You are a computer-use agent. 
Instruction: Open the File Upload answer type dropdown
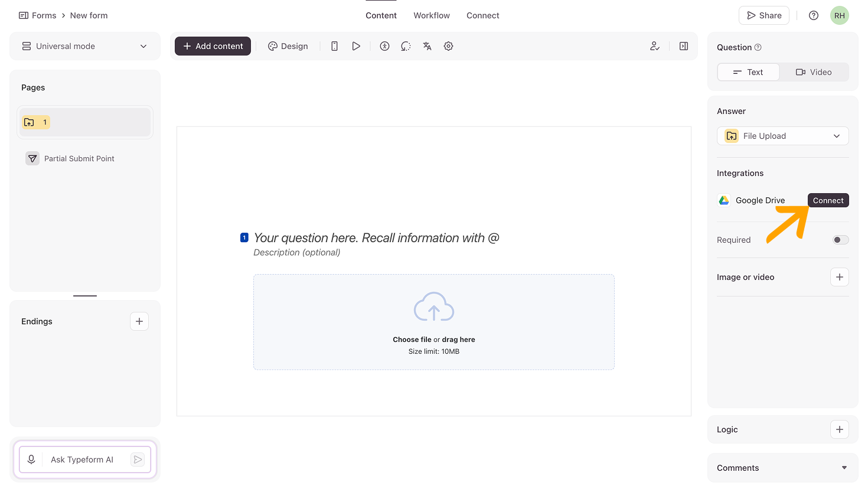pos(783,136)
